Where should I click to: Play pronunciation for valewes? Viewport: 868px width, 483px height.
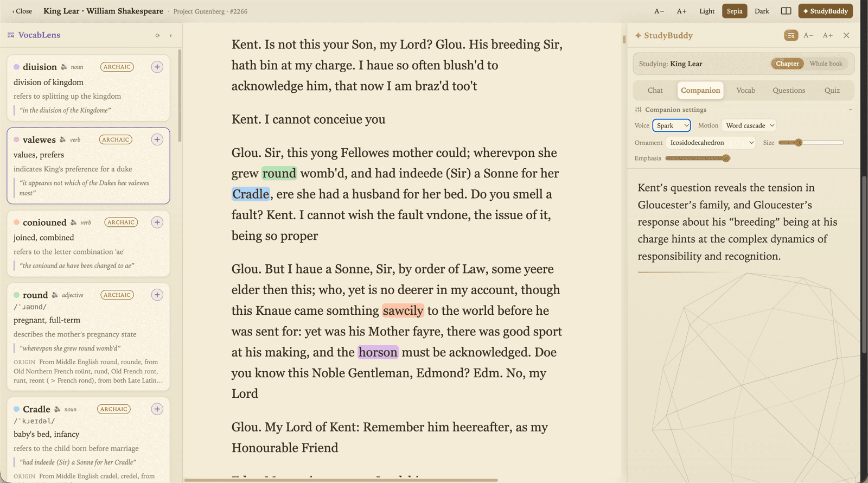point(63,139)
